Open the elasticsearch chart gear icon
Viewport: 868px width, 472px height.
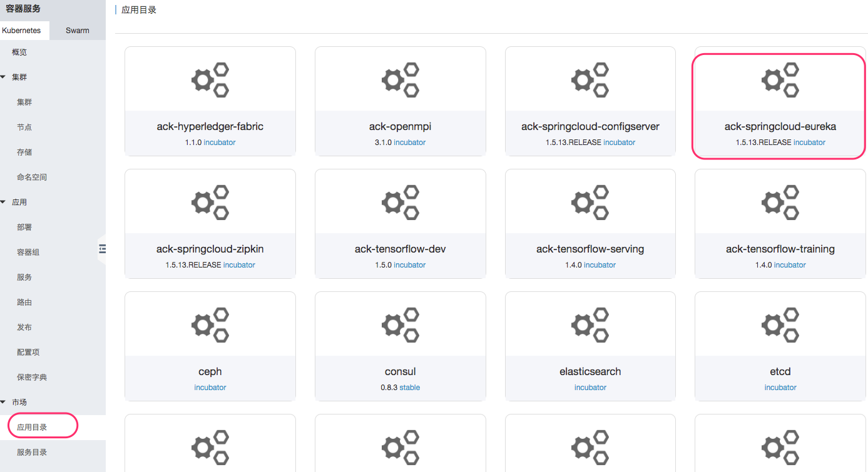[590, 324]
